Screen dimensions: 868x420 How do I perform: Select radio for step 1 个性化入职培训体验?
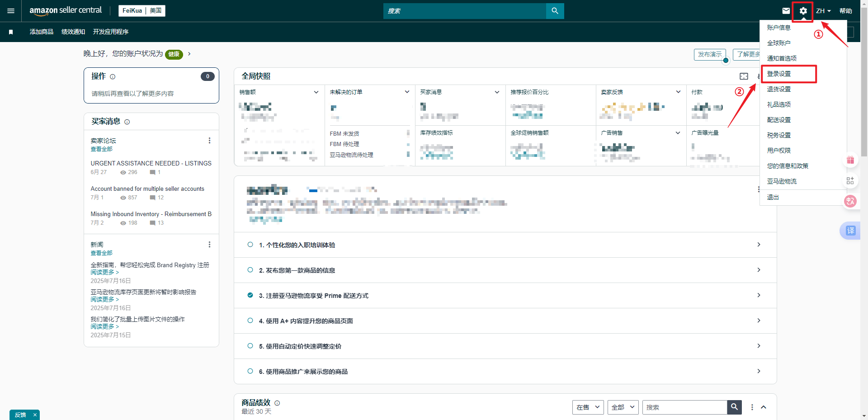click(250, 245)
